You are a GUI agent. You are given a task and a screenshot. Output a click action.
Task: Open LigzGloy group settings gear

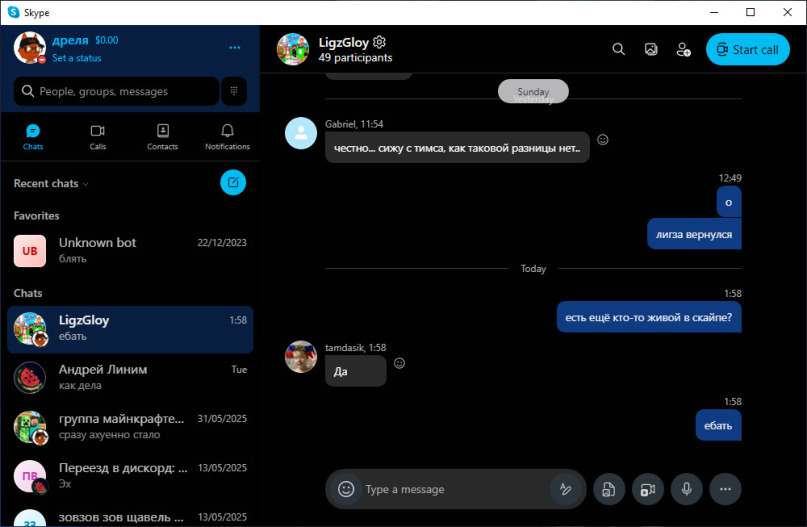point(379,42)
